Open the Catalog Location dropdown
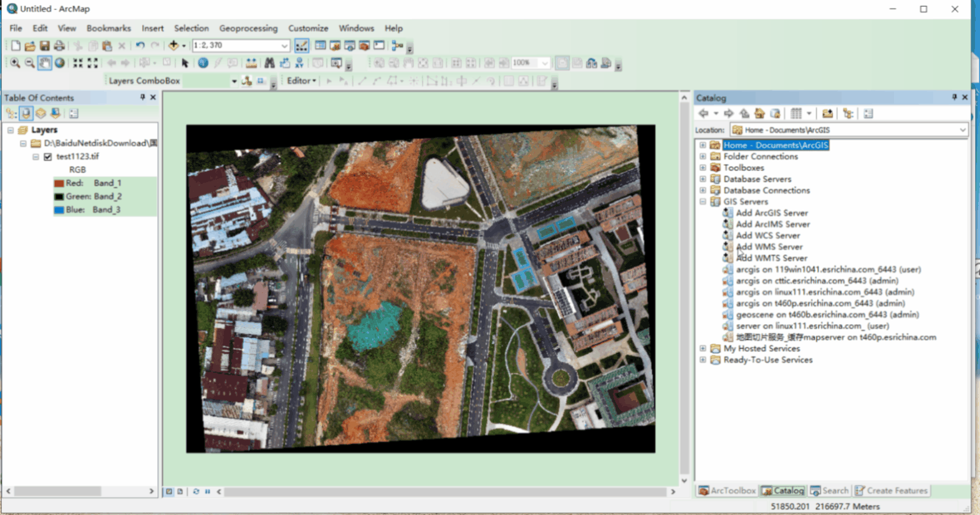 pos(963,130)
